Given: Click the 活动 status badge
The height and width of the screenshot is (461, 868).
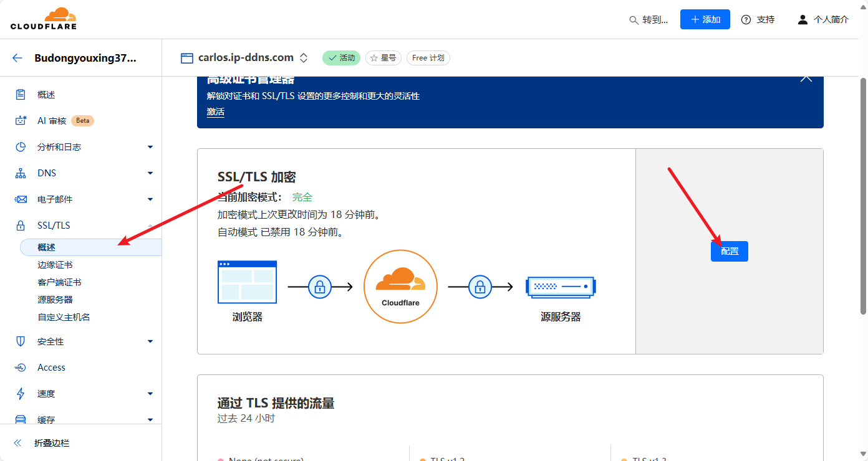Looking at the screenshot, I should 341,58.
